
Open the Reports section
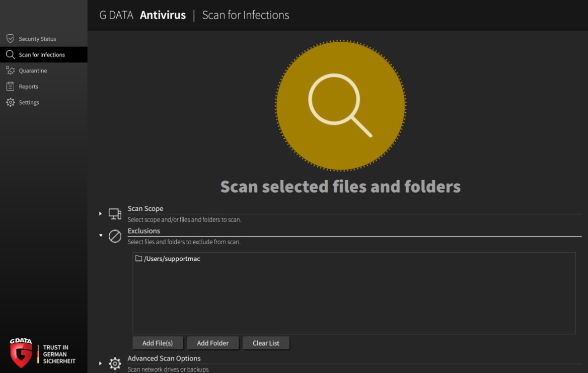pyautogui.click(x=43, y=87)
